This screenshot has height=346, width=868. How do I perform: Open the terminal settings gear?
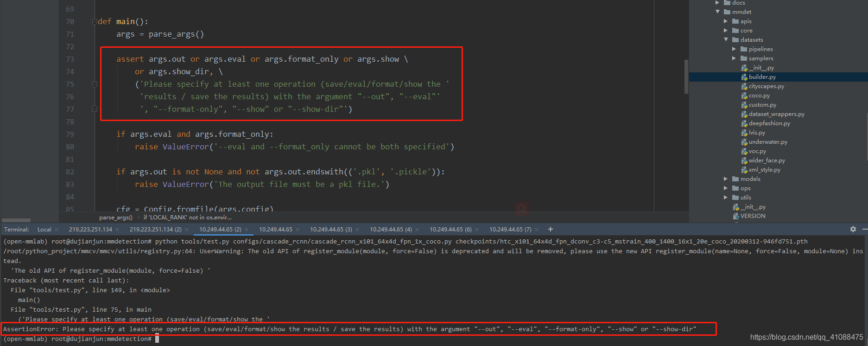[853, 229]
